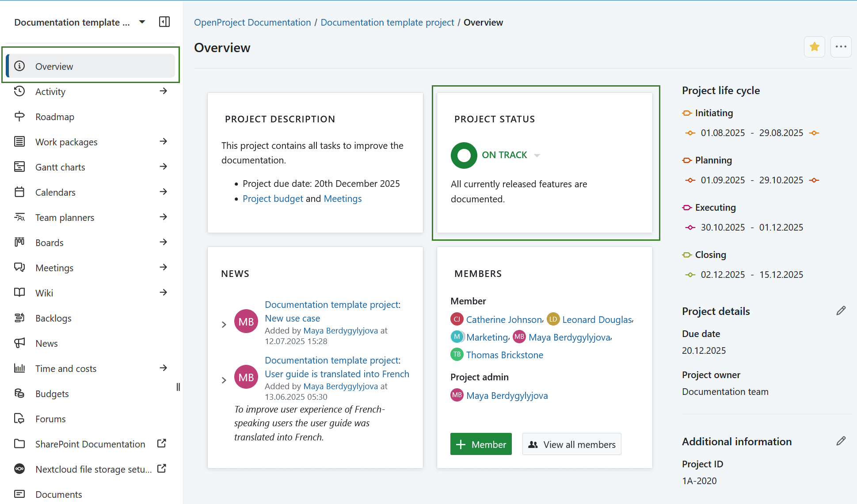This screenshot has height=504, width=857.
Task: Open the Project budget link
Action: pos(273,198)
